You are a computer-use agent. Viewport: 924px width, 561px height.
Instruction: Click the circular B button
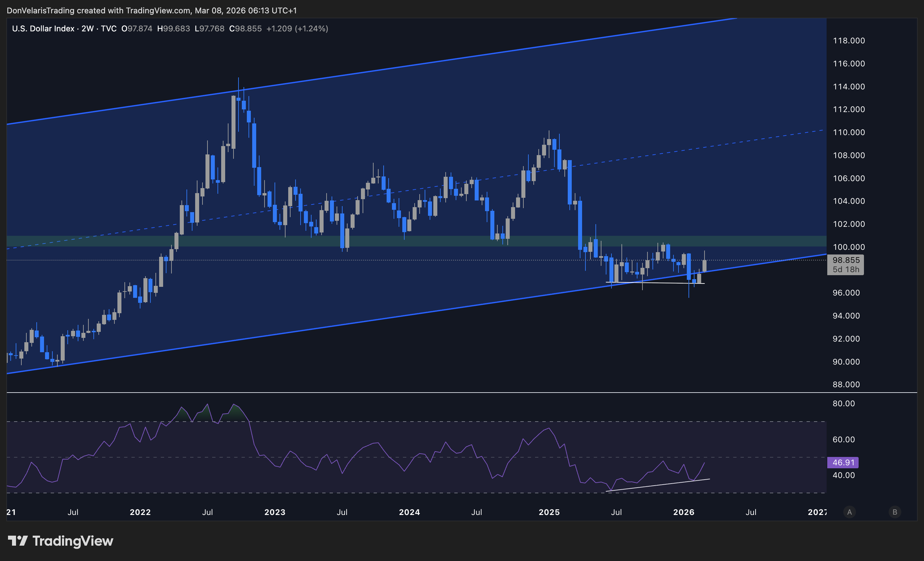(895, 512)
